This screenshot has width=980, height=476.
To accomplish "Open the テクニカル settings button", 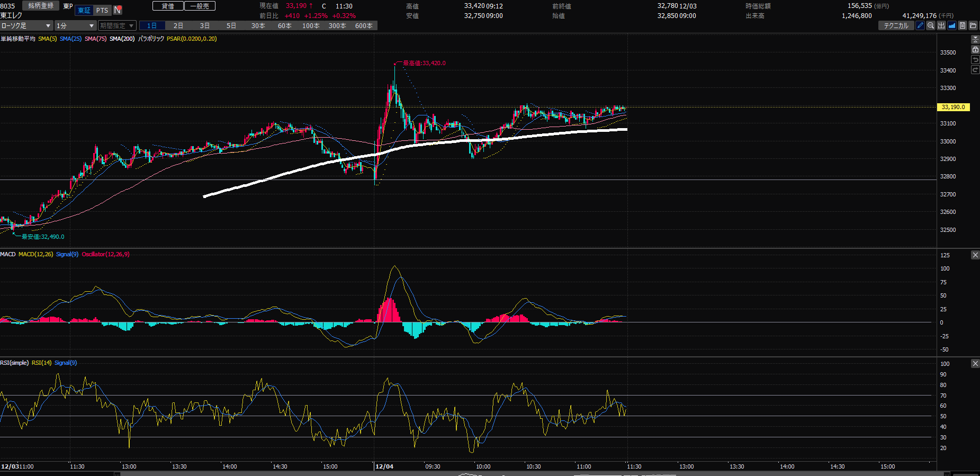I will [896, 25].
